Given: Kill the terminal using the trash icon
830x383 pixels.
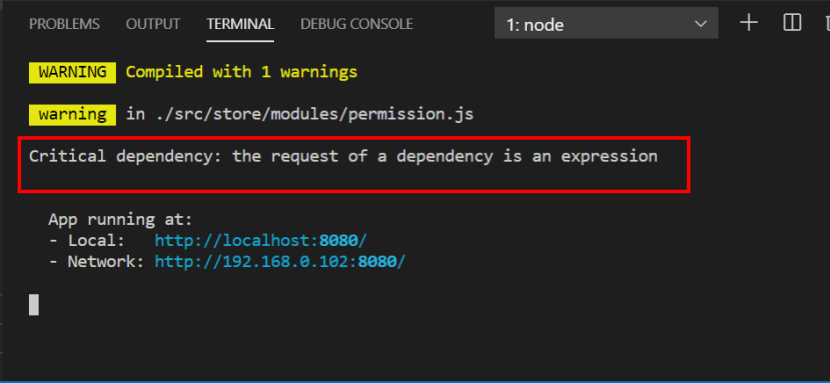Looking at the screenshot, I should click(827, 23).
